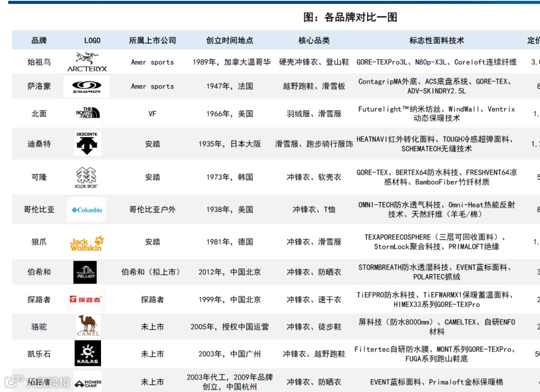Click the 所属上市公司 column header

tap(152, 40)
